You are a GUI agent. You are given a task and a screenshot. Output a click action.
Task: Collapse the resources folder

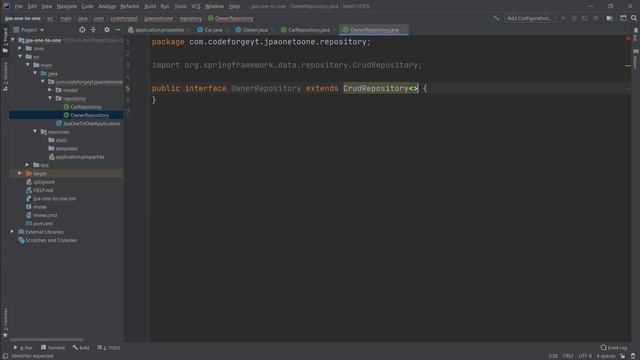point(35,132)
